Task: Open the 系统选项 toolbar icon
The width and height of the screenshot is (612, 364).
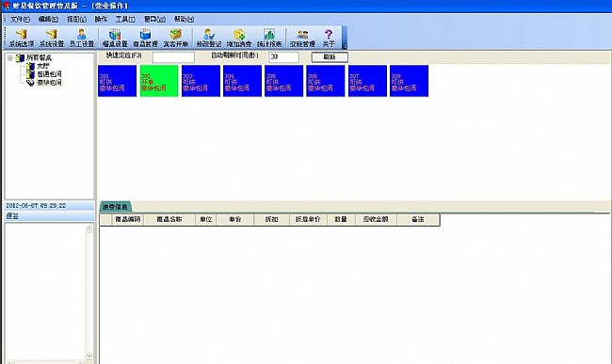Action: [x=22, y=39]
